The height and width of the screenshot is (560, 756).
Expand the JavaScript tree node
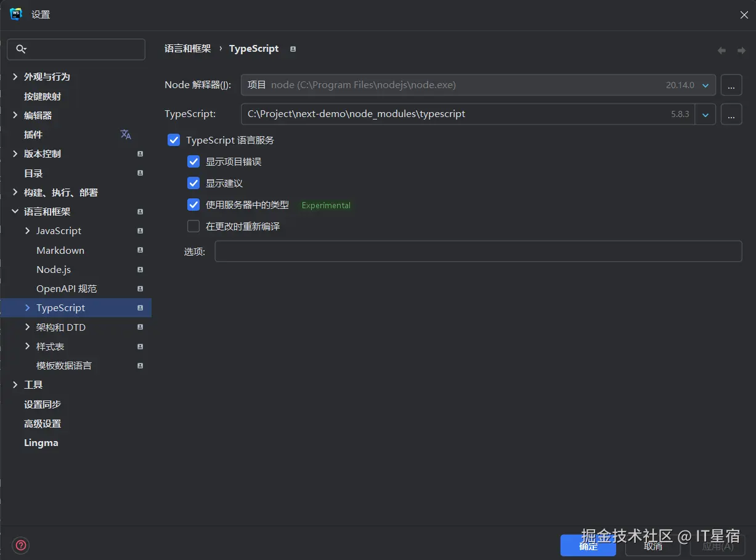[27, 230]
